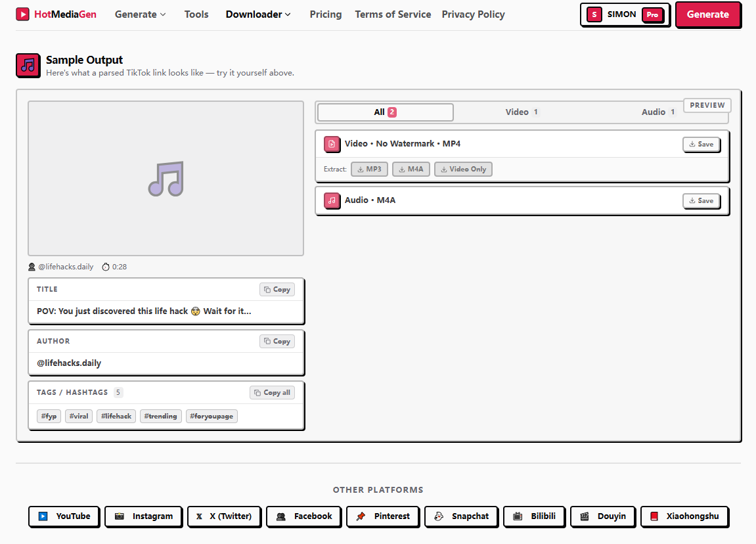Expand the Downloader dropdown menu

coord(258,14)
